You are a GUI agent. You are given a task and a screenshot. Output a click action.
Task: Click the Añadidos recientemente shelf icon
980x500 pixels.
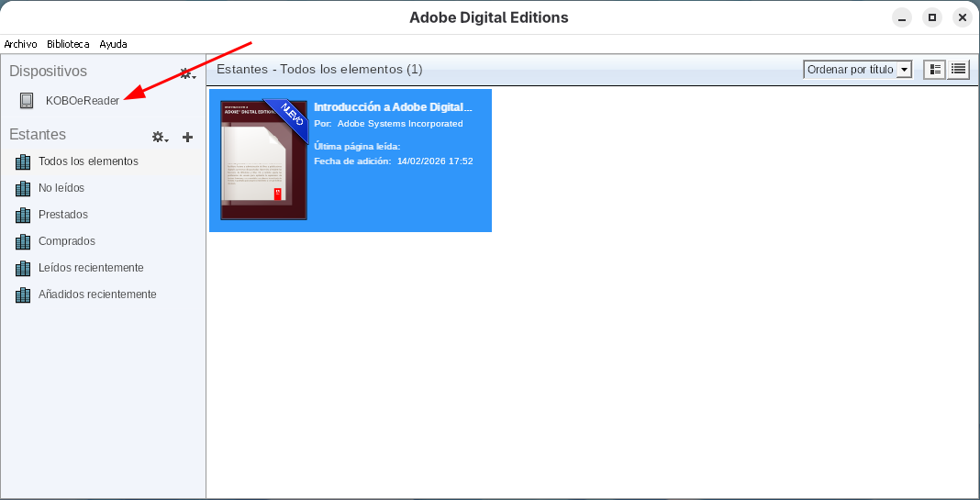tap(24, 294)
